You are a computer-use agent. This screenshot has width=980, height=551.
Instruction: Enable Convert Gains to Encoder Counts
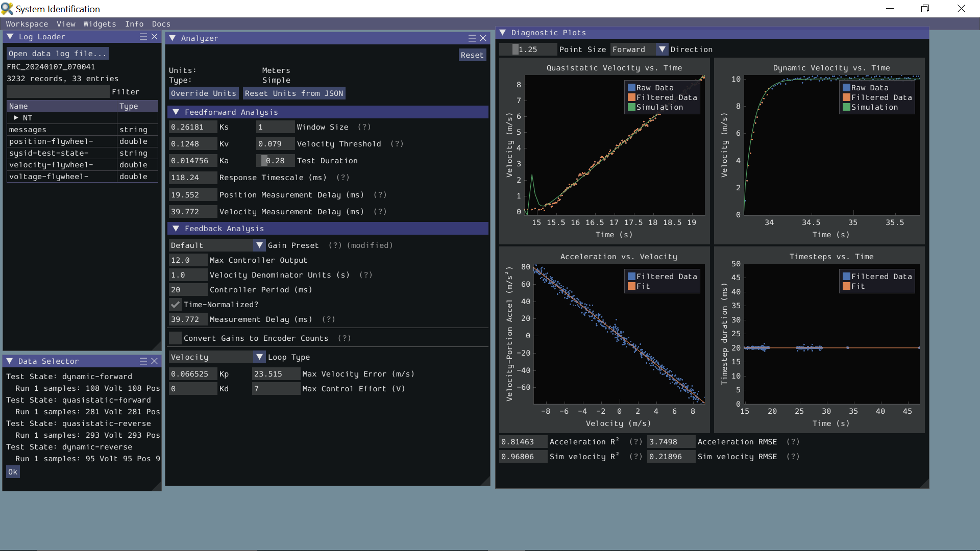[175, 338]
